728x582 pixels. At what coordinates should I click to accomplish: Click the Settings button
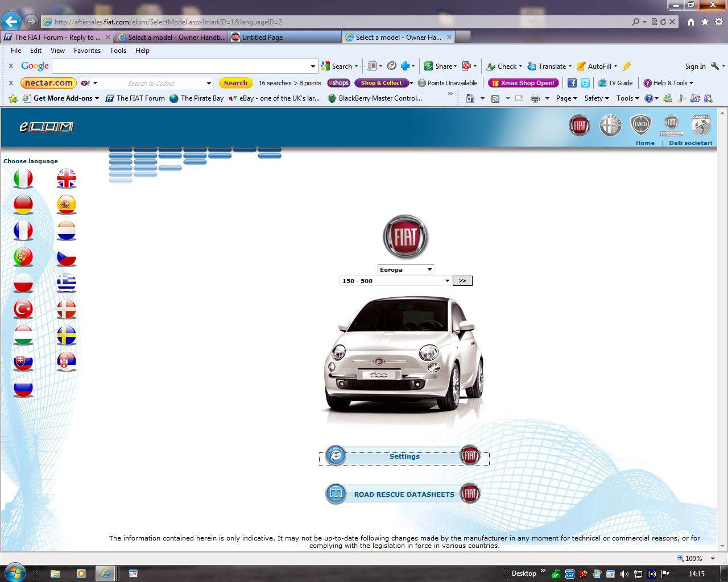[x=404, y=456]
